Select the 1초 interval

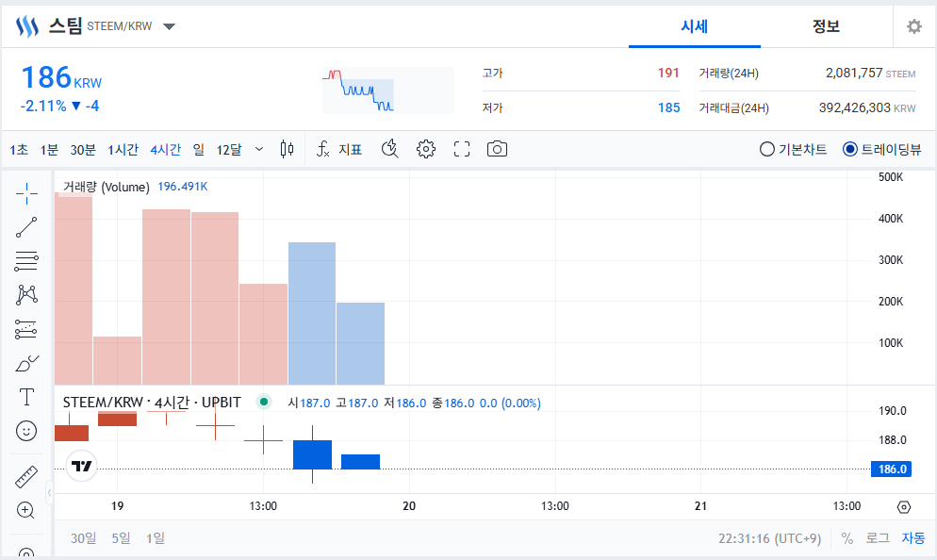tap(19, 149)
